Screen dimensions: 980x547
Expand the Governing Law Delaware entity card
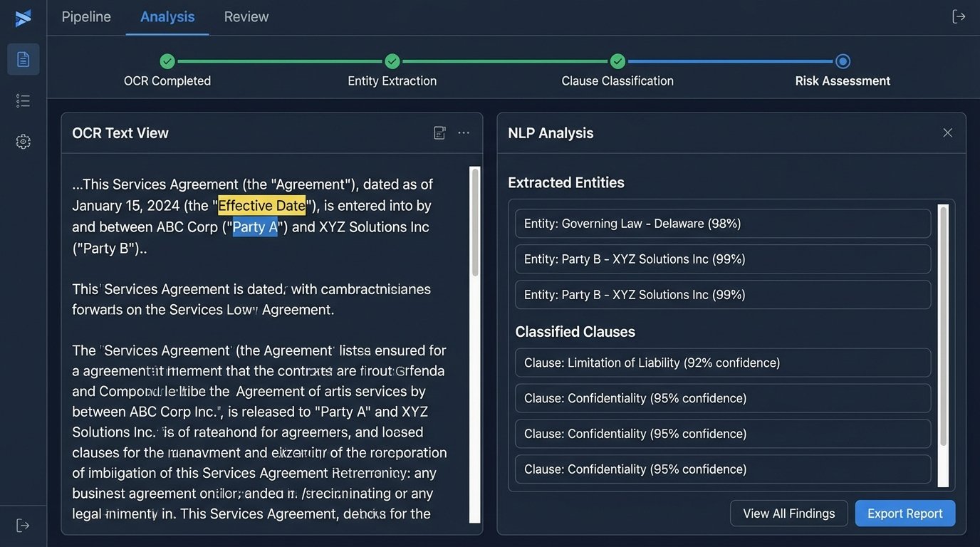(x=722, y=223)
